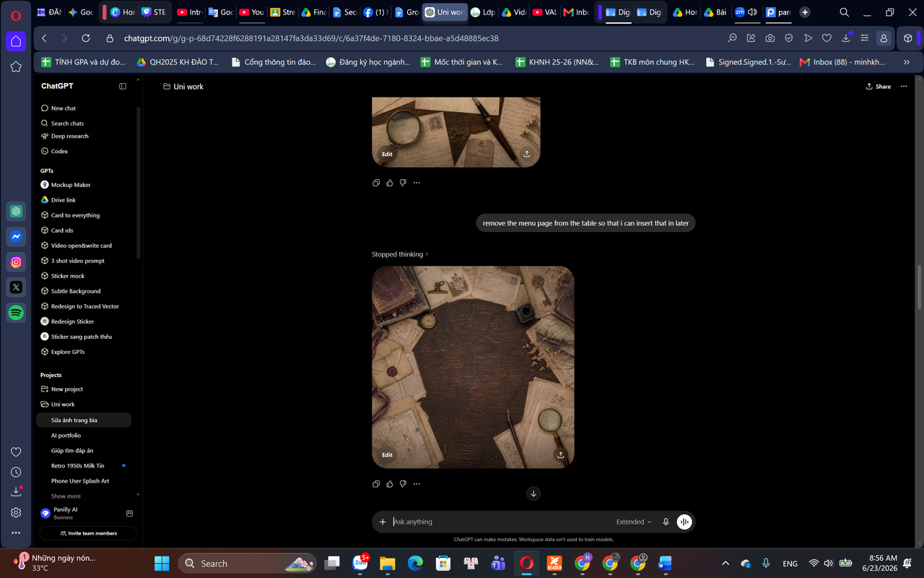Start a New chat
This screenshot has height=578, width=924.
[x=86, y=108]
